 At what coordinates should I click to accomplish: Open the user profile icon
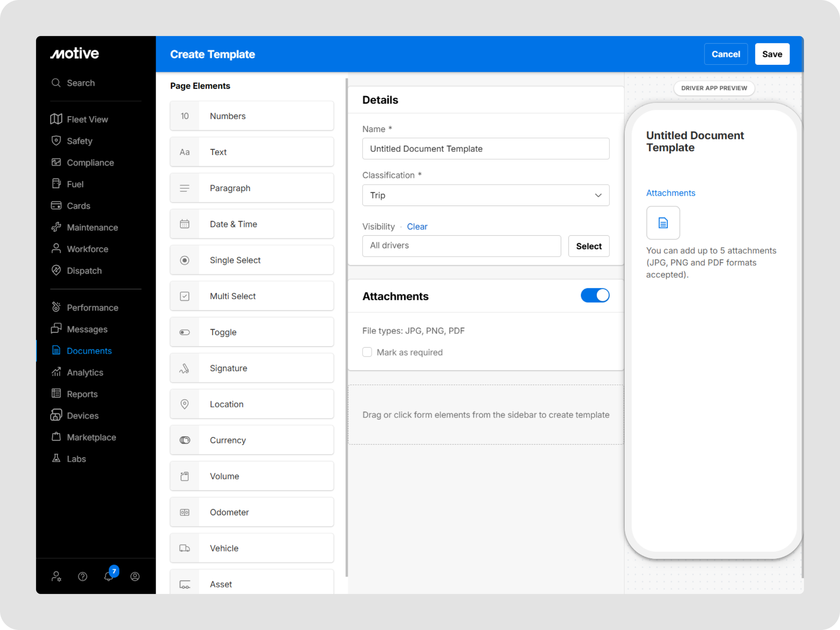point(135,577)
